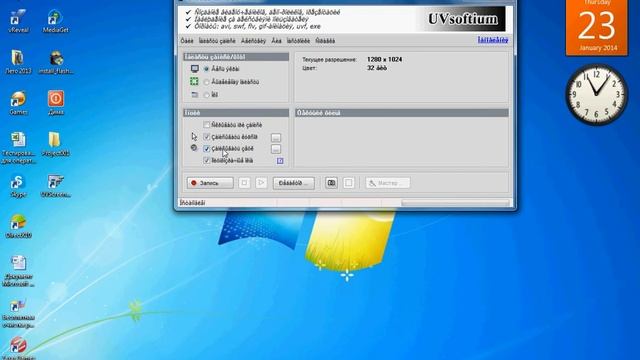Click the round speaker icon in options group
The image size is (640, 360).
[194, 148]
